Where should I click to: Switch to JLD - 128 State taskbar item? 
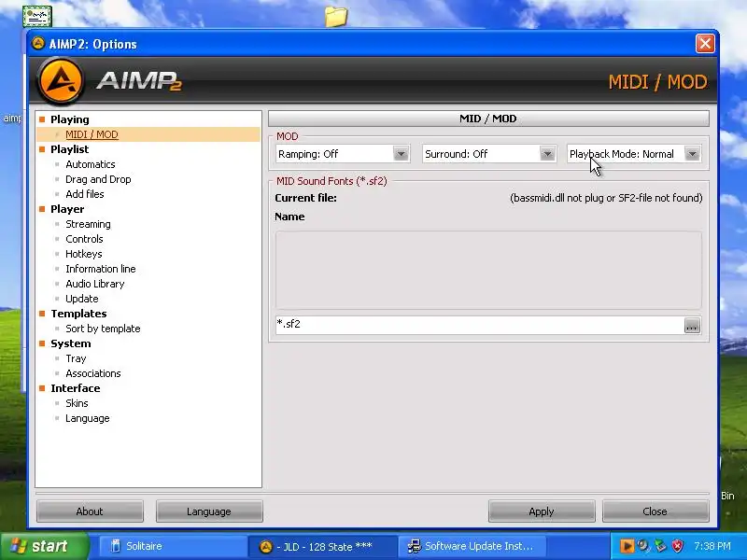(323, 546)
